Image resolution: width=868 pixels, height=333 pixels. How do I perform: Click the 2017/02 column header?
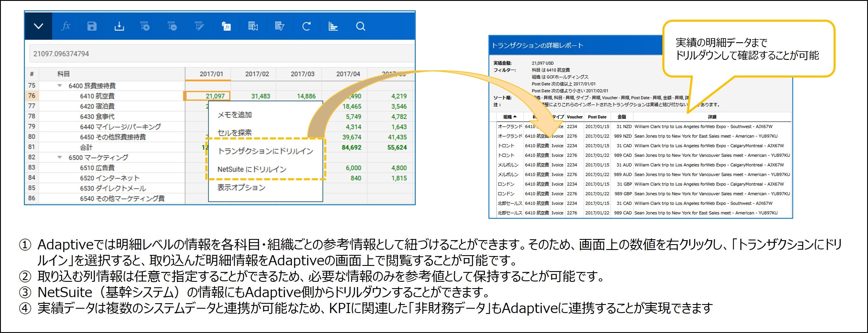257,74
